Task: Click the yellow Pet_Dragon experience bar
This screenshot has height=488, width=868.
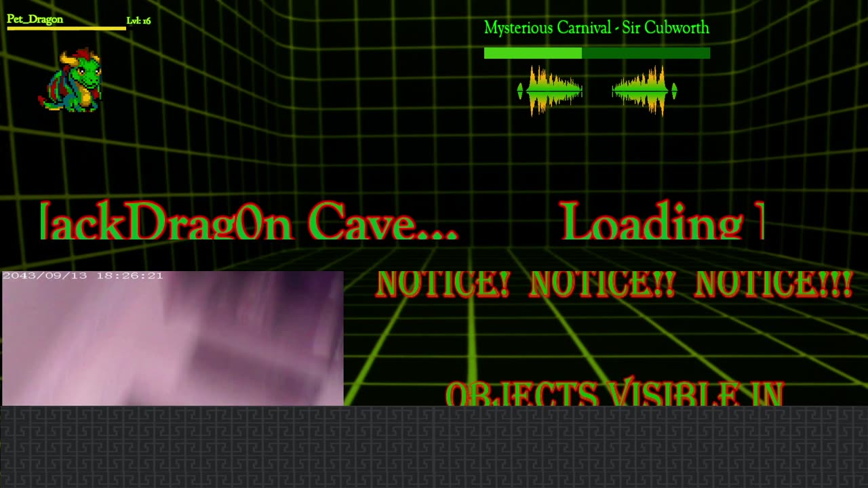Action: click(66, 28)
